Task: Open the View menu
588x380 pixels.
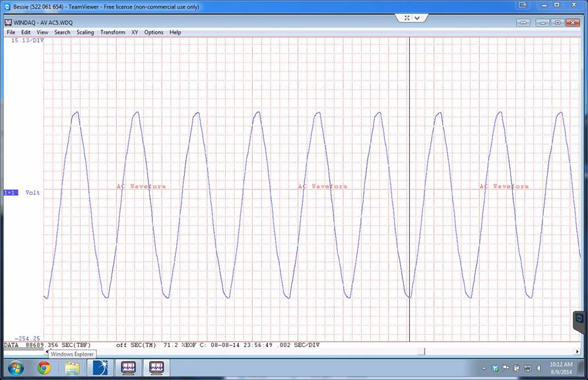Action: point(42,32)
